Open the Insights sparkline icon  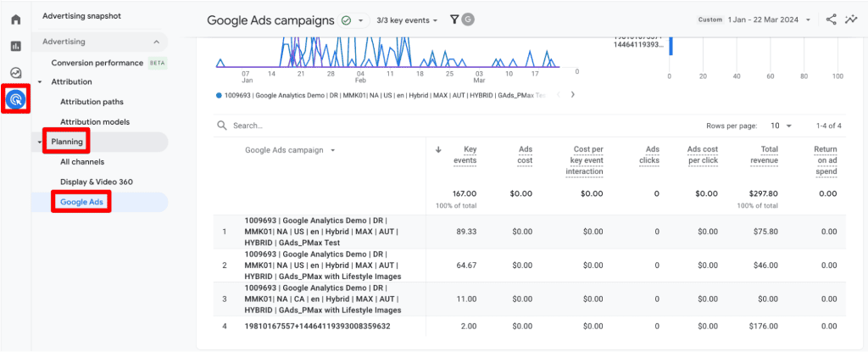click(x=851, y=20)
